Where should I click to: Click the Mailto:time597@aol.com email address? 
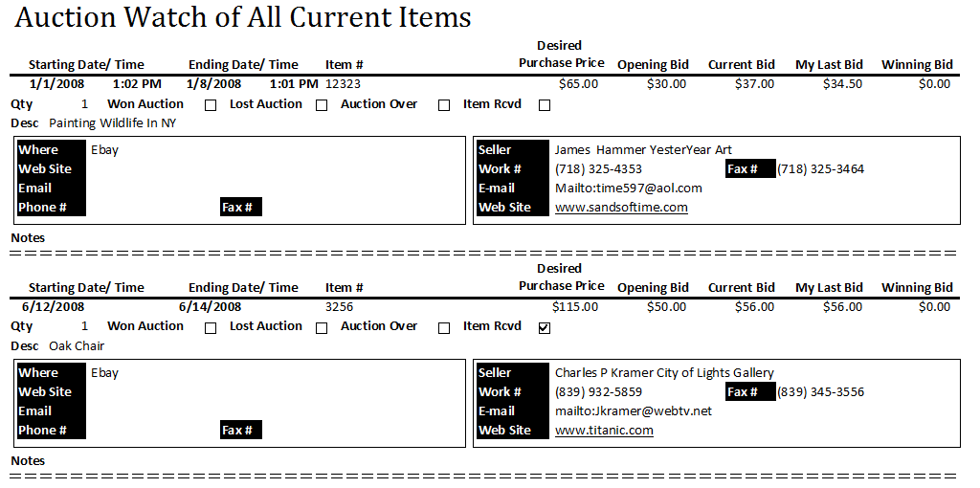pyautogui.click(x=628, y=189)
